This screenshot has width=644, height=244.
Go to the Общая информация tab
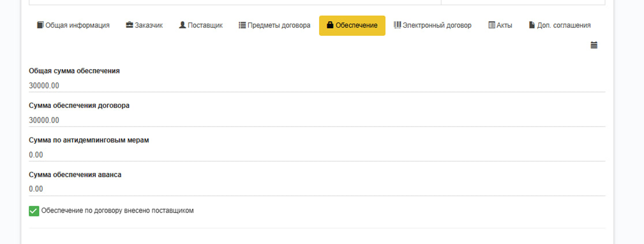77,25
